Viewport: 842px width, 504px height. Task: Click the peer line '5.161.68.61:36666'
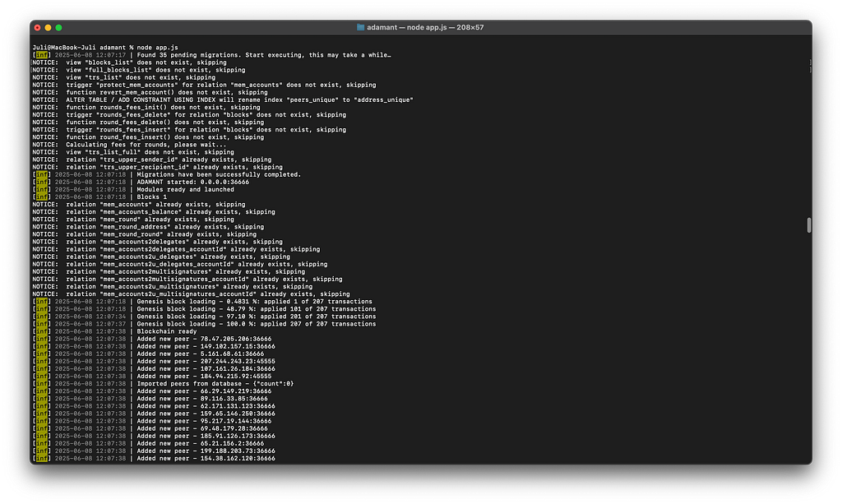pyautogui.click(x=148, y=354)
